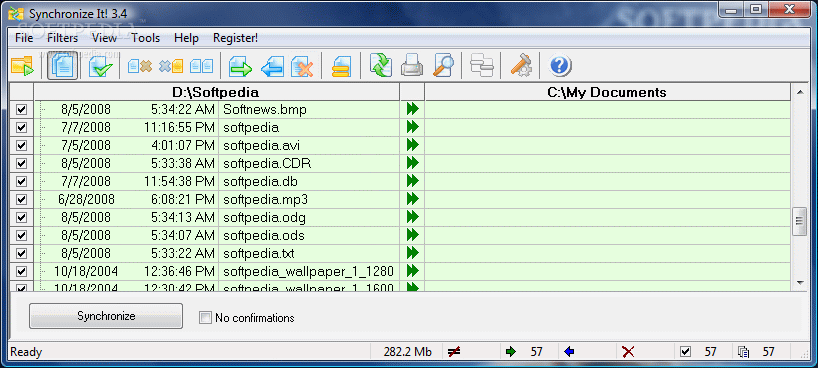Open the View menu
This screenshot has width=818, height=368.
pyautogui.click(x=104, y=38)
